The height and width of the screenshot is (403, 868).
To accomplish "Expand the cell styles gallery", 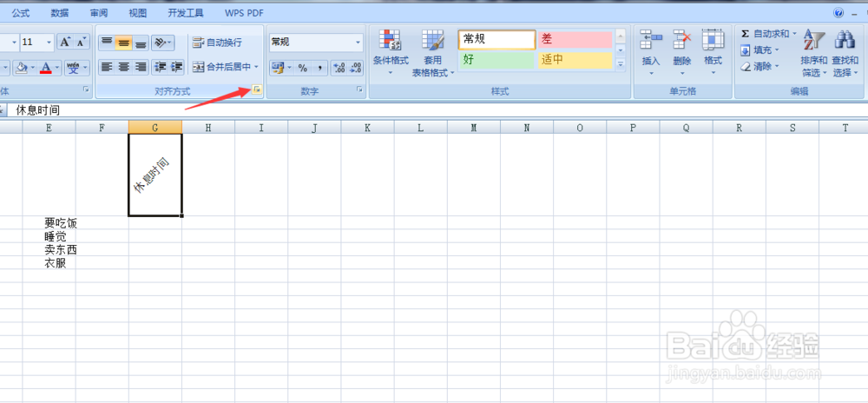I will click(x=621, y=64).
